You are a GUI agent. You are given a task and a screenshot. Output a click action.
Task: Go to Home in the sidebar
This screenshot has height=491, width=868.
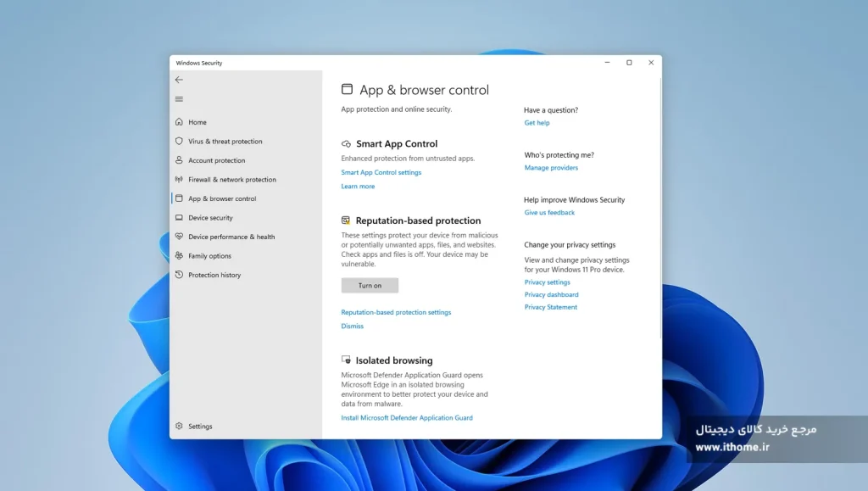tap(197, 122)
